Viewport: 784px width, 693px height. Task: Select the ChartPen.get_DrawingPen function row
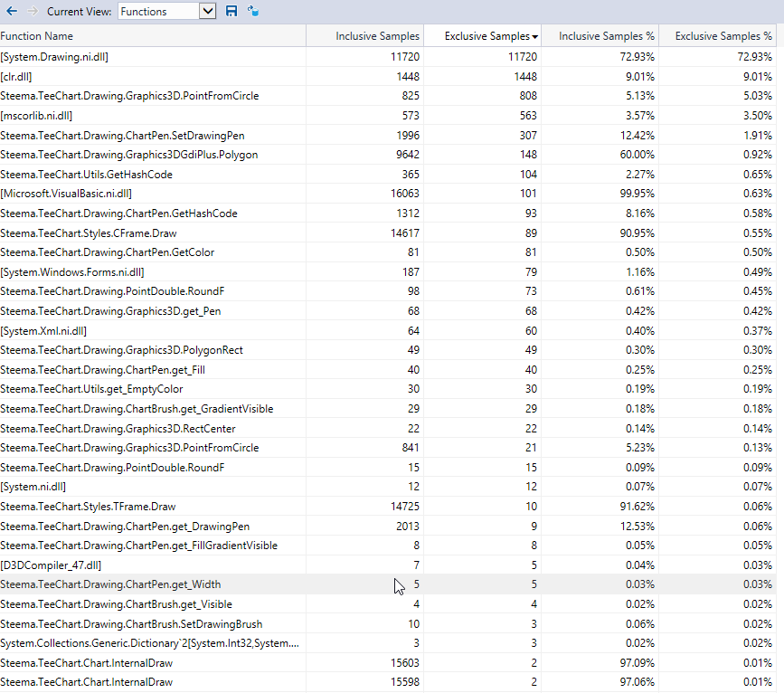tap(388, 527)
